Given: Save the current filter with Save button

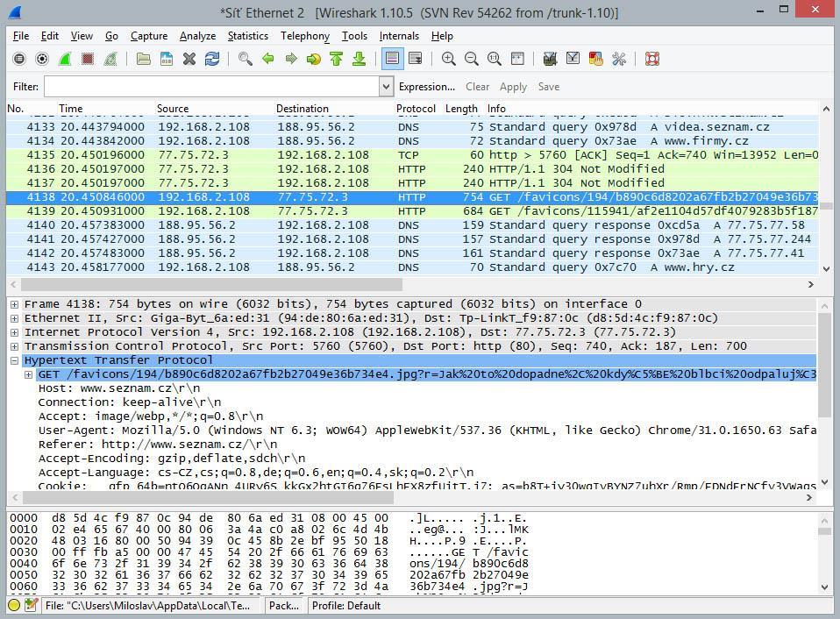Looking at the screenshot, I should click(x=549, y=87).
